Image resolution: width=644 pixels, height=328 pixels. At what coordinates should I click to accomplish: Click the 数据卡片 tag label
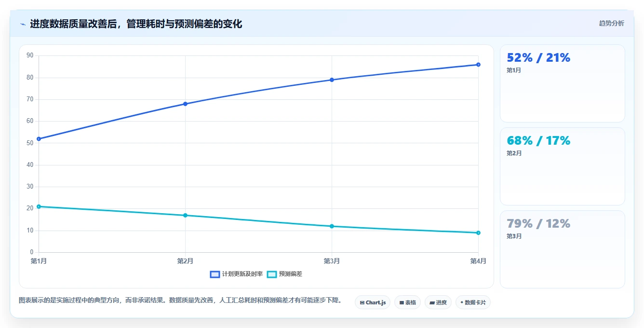click(x=475, y=303)
